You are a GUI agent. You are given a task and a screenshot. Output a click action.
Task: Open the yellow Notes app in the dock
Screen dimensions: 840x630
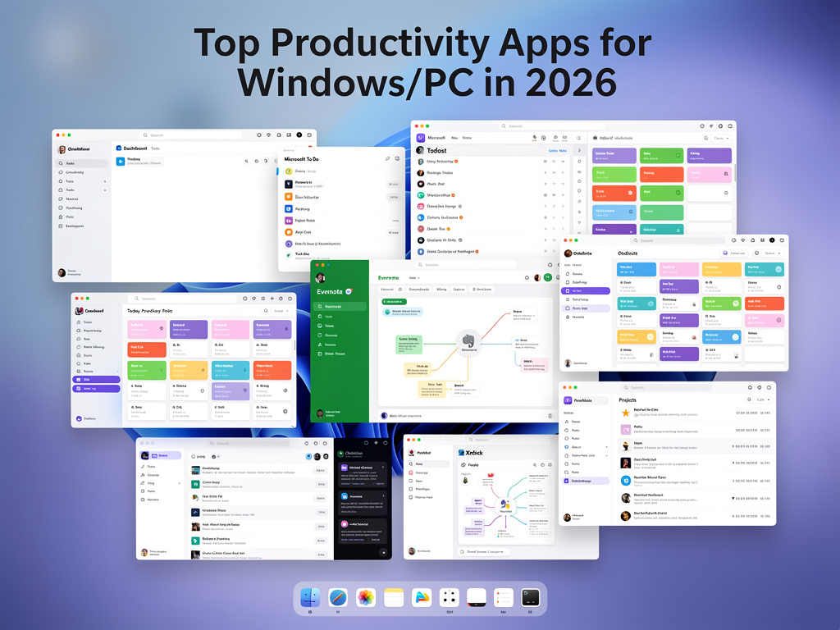(x=394, y=598)
